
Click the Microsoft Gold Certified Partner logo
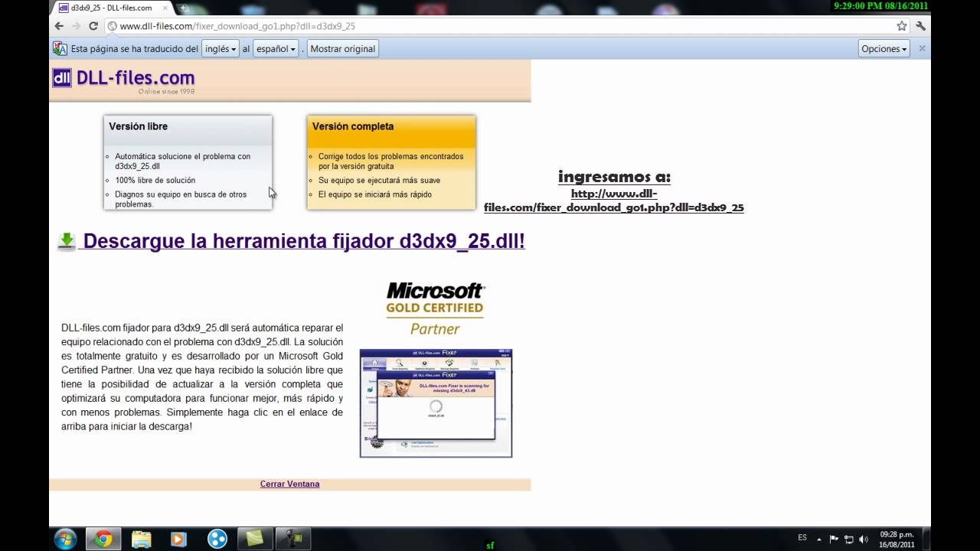tap(435, 308)
